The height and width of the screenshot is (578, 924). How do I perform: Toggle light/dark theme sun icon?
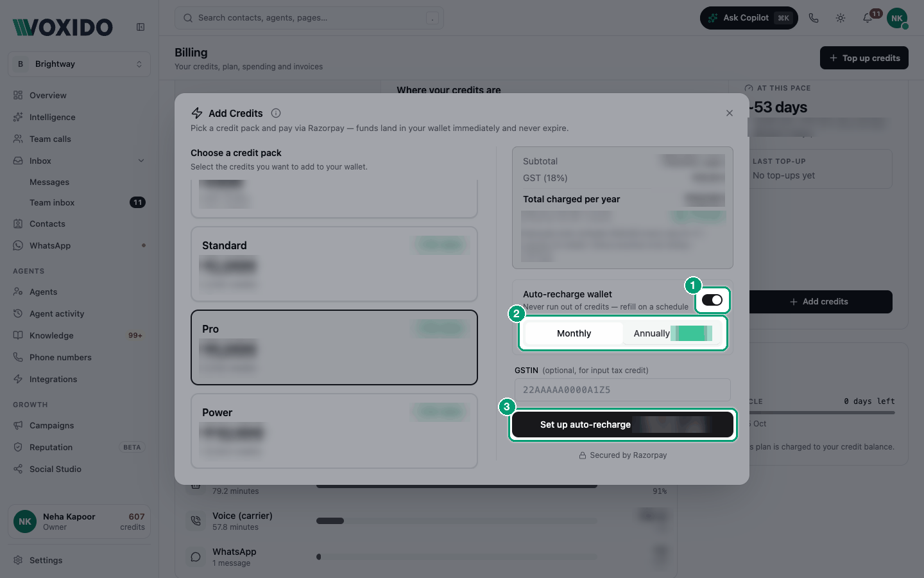[841, 18]
